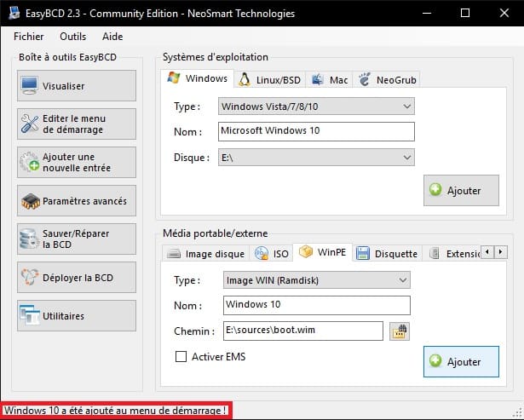Switch to the Disquette tab

click(x=387, y=254)
